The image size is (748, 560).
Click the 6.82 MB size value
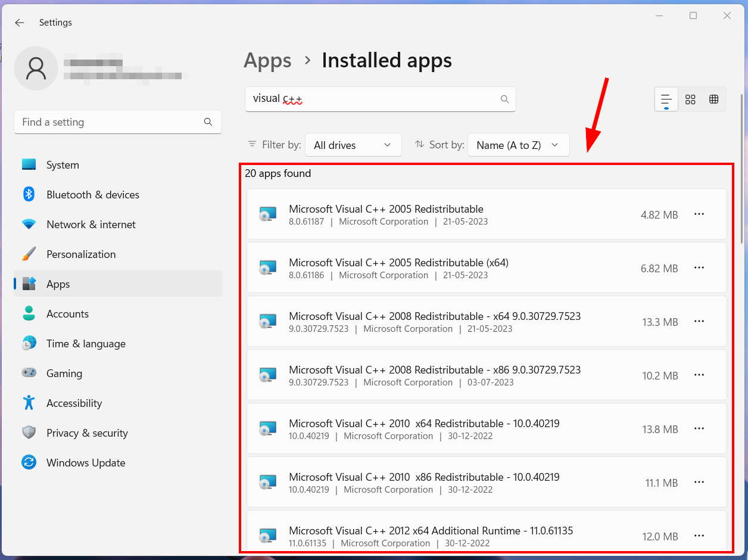[659, 269]
